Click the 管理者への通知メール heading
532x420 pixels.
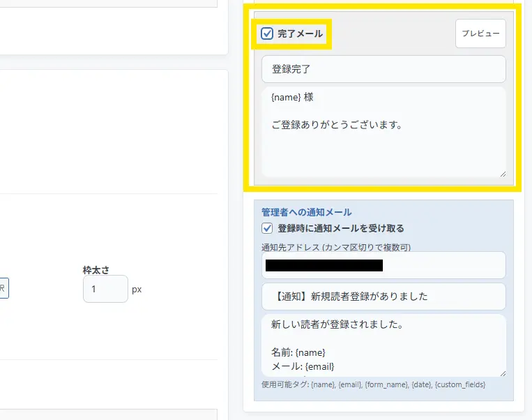[x=306, y=212]
